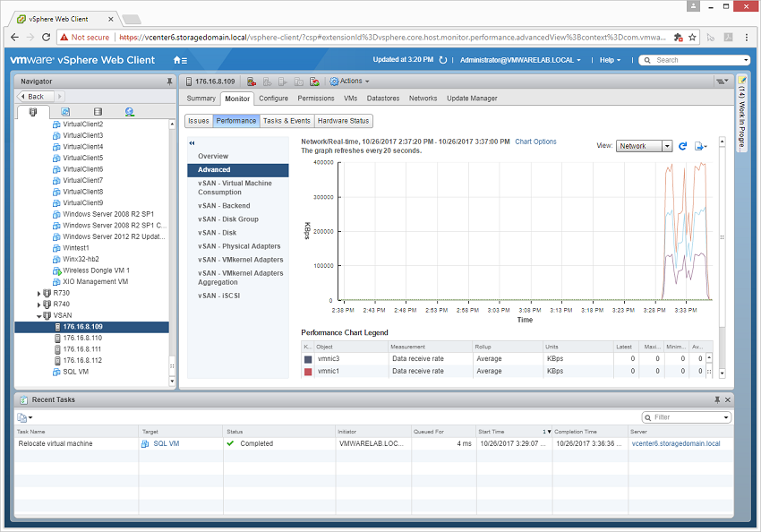Open the Chart Options link
Image resolution: width=761 pixels, height=532 pixels.
coord(535,142)
